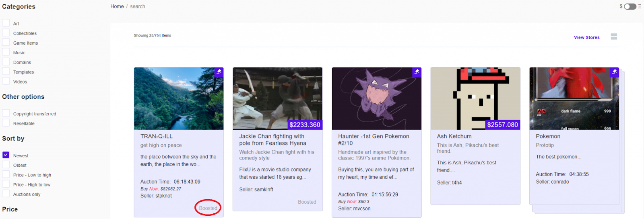Click the Sort by heading

pos(13,138)
